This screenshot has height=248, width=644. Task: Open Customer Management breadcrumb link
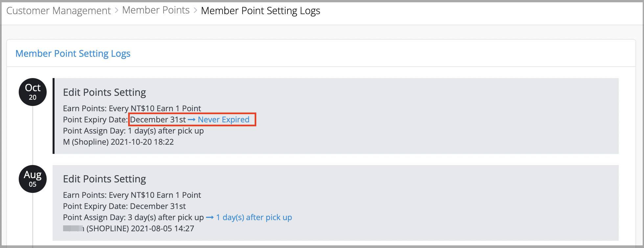click(58, 11)
